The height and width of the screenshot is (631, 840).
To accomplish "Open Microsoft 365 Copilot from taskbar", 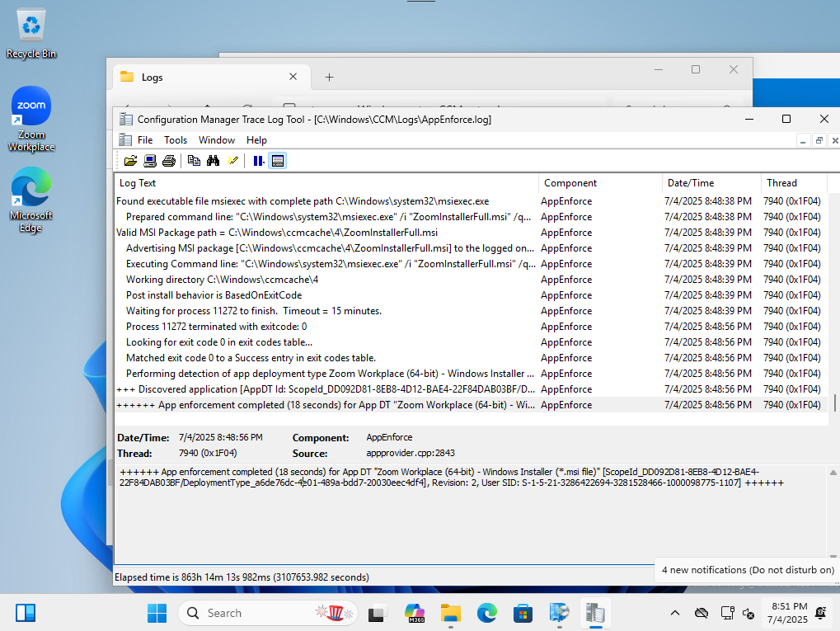I will point(415,613).
